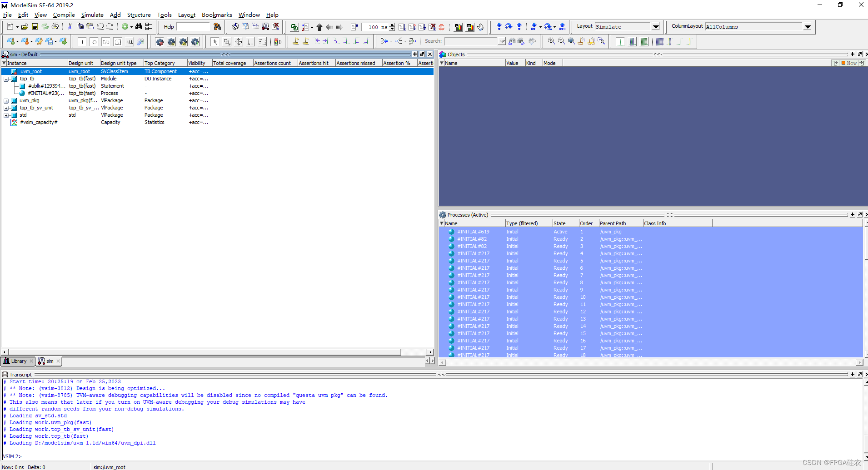Expand the uvm_pkg tree node
Screen dimensions: 868x470
pyautogui.click(x=6, y=101)
